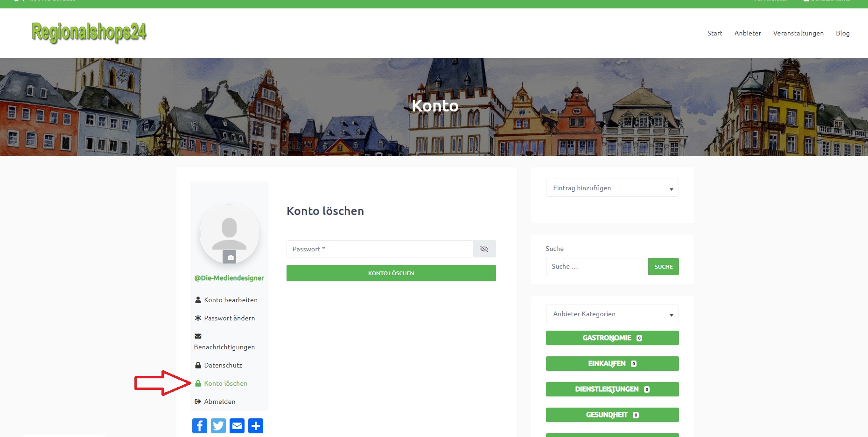Share the page via Facebook icon
This screenshot has width=868, height=437.
[200, 426]
